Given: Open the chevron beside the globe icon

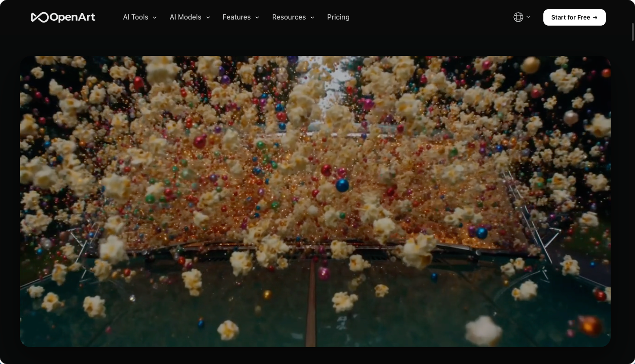Looking at the screenshot, I should pos(528,17).
